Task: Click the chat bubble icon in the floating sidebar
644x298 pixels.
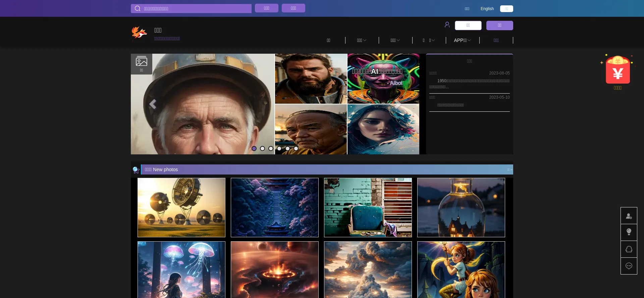Action: [629, 266]
